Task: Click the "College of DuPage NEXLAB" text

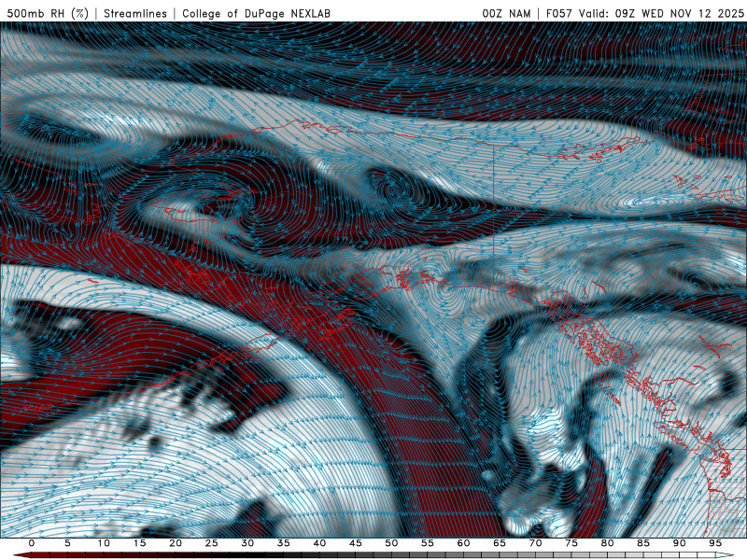Action: point(256,13)
